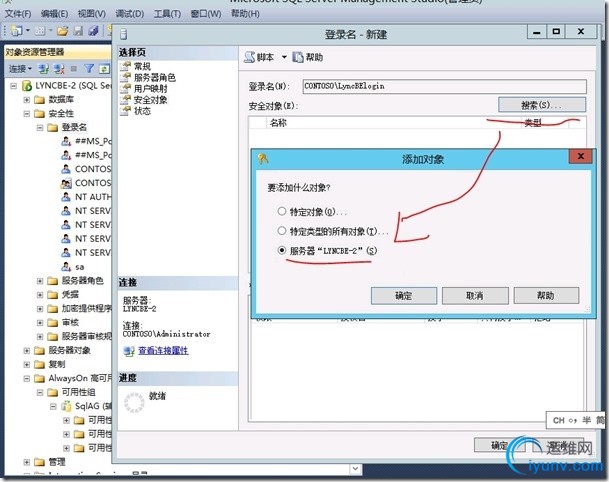Click the 搜索(S)... button
Screen dimensions: 609x482
pos(541,104)
